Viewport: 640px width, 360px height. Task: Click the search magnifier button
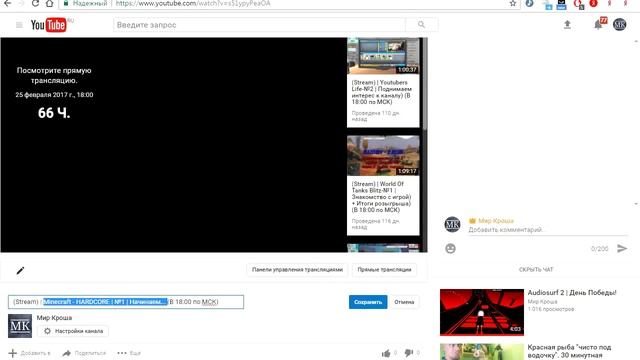click(422, 25)
